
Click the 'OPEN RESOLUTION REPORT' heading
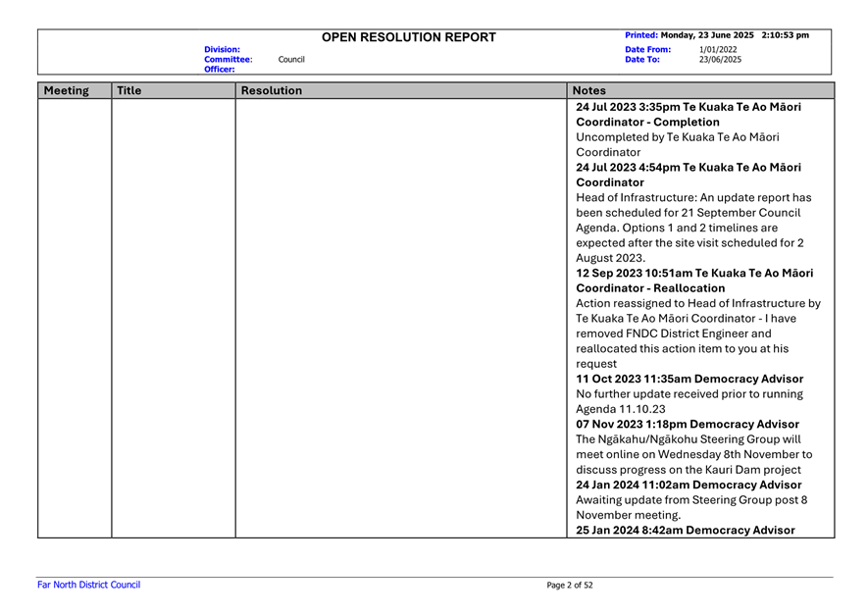click(x=409, y=37)
